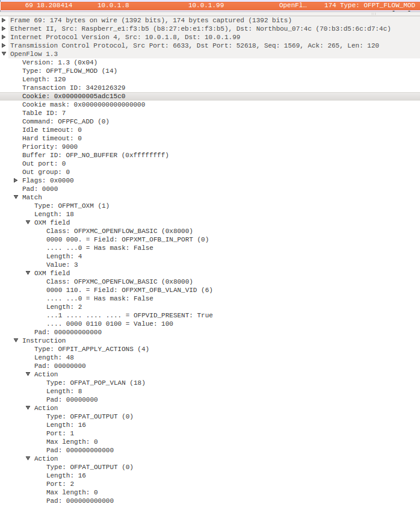Screen dimensions: 420x507
Task: Select the Command: OFPFC_ADD row
Action: [x=66, y=121]
